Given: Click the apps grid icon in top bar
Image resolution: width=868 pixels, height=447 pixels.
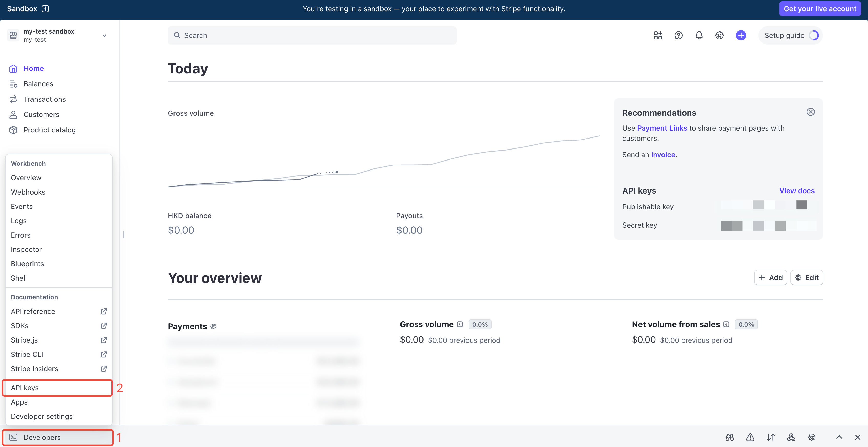Looking at the screenshot, I should 658,35.
